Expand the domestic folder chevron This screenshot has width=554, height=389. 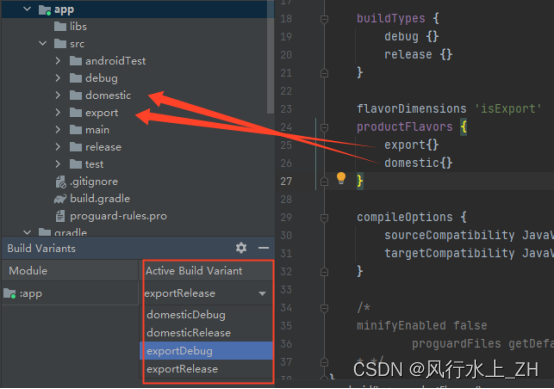pyautogui.click(x=58, y=95)
